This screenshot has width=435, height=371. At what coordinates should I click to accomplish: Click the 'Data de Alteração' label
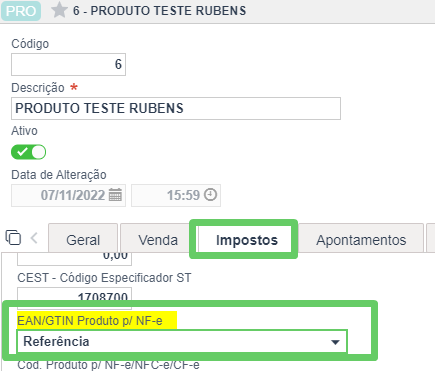point(59,175)
